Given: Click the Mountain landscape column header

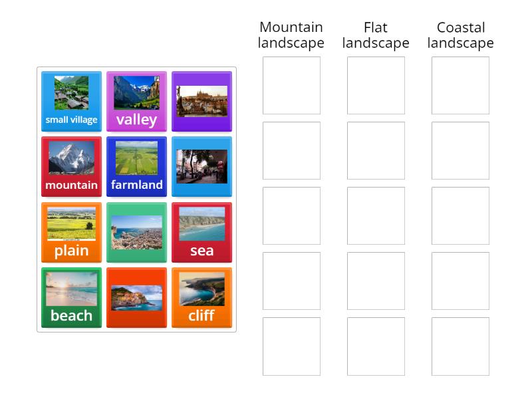Looking at the screenshot, I should (x=291, y=35).
